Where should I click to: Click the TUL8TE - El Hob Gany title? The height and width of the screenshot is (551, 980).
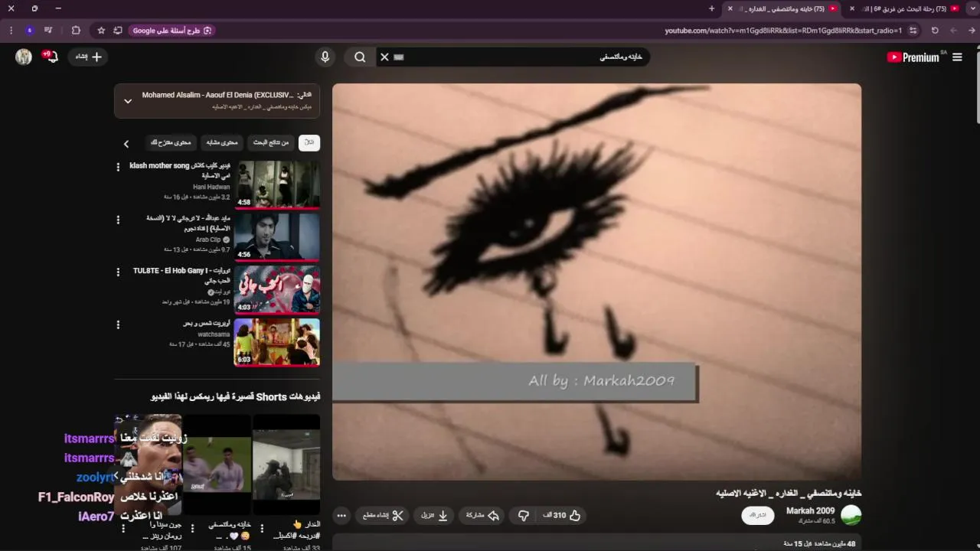[181, 275]
